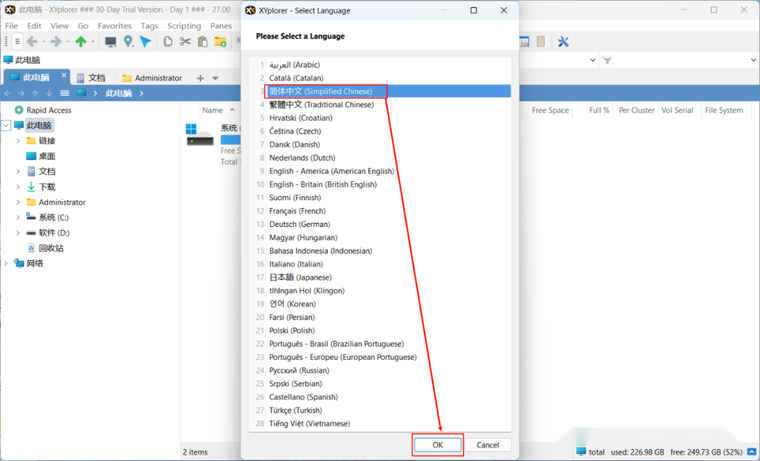Click the beige panel toggle icon
Image resolution: width=760 pixels, height=461 pixels.
(x=541, y=42)
